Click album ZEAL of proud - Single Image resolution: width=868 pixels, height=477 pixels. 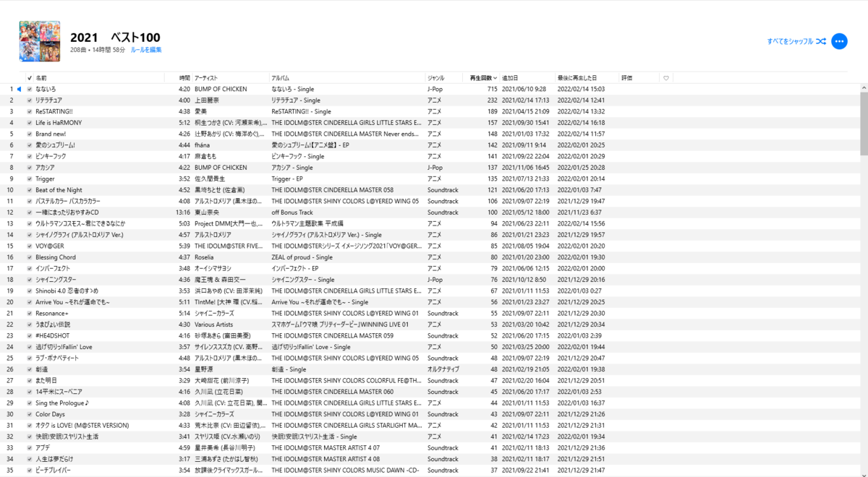tap(302, 257)
